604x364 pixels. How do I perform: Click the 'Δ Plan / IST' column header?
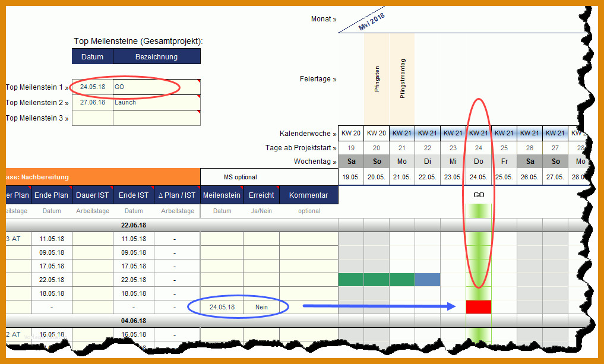click(x=177, y=195)
